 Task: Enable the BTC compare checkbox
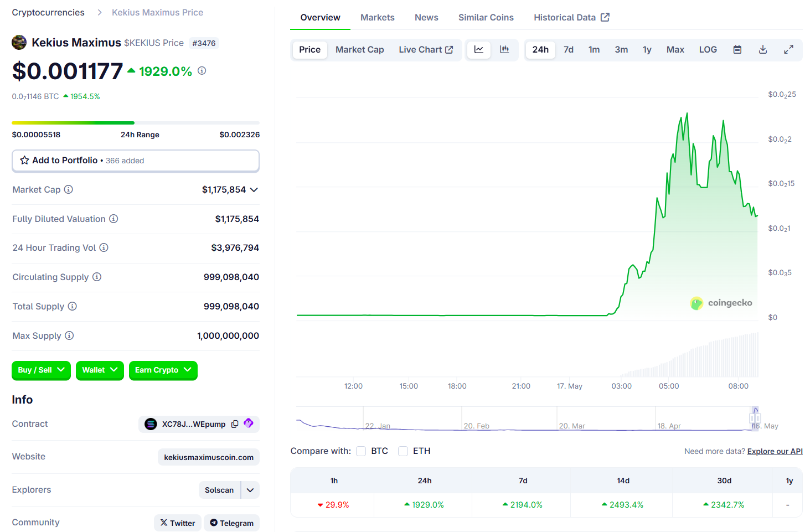pyautogui.click(x=361, y=451)
